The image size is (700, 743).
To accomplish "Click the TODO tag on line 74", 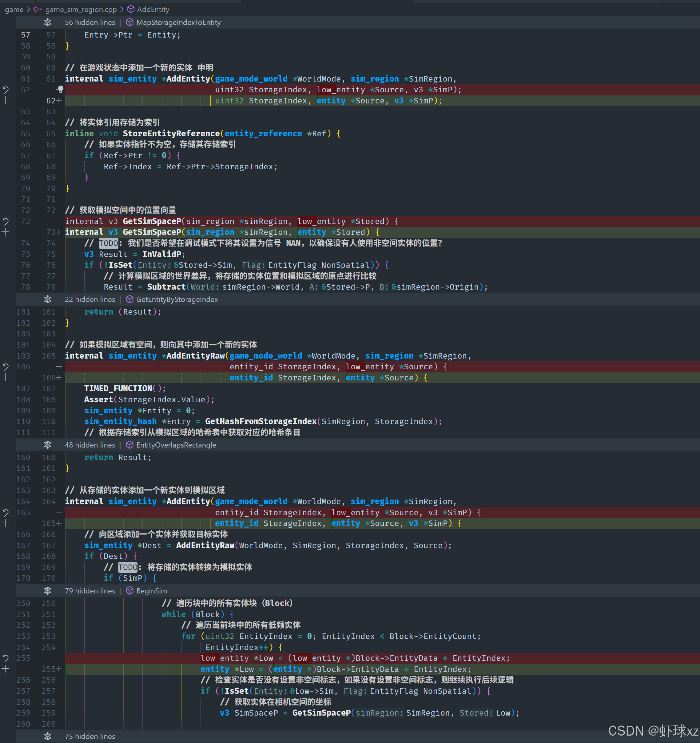I will [108, 243].
